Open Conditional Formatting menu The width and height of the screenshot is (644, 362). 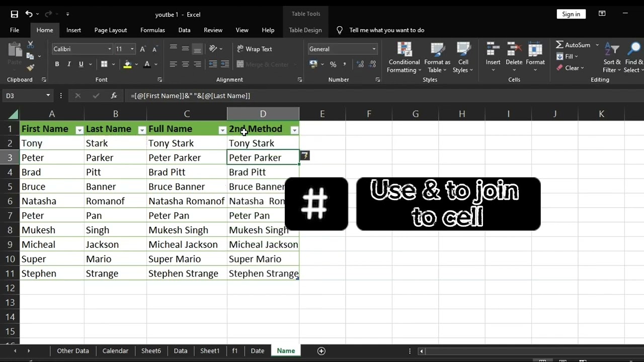pos(404,57)
